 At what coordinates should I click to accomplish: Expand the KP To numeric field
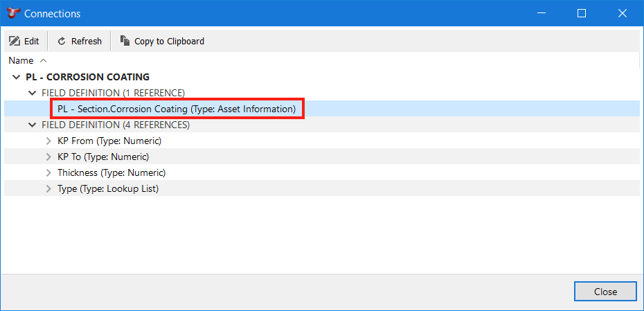(x=48, y=157)
